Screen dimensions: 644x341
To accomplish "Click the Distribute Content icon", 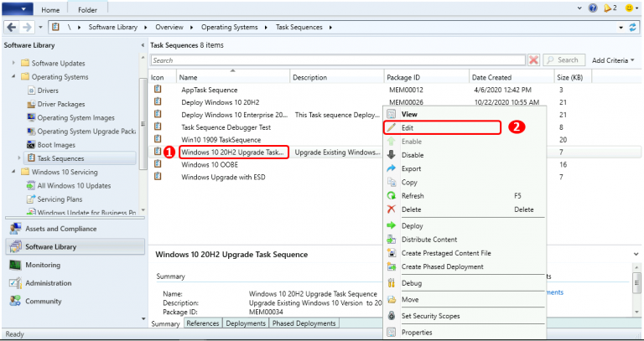I will coord(392,240).
